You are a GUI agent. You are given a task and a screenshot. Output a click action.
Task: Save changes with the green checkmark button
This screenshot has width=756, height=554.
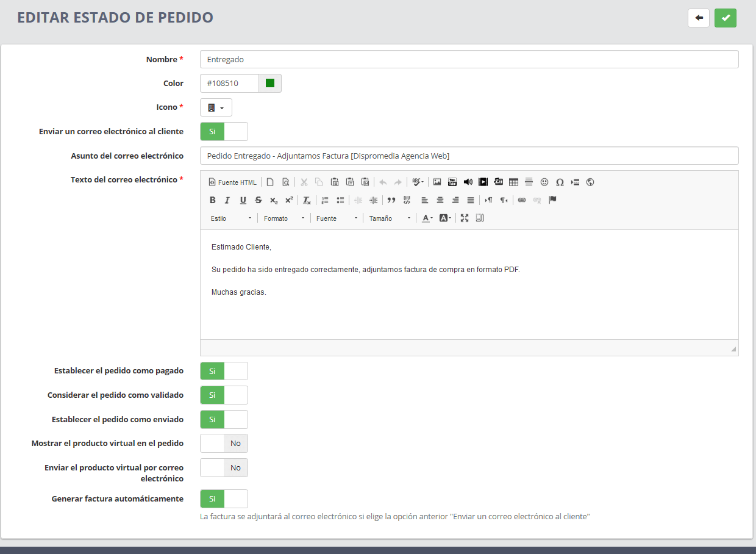[x=726, y=18]
